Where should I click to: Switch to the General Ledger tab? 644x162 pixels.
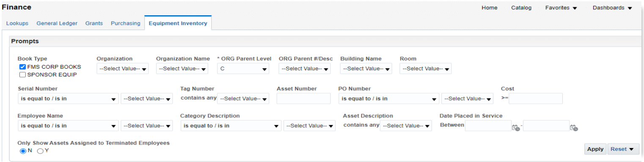(57, 23)
